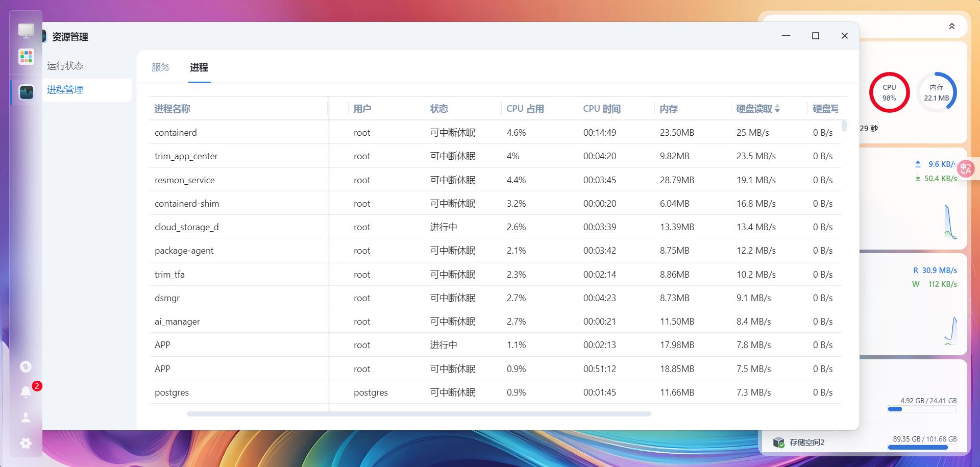The image size is (980, 467).
Task: Select the APP process with CPU time 00:51:12
Action: (x=163, y=369)
